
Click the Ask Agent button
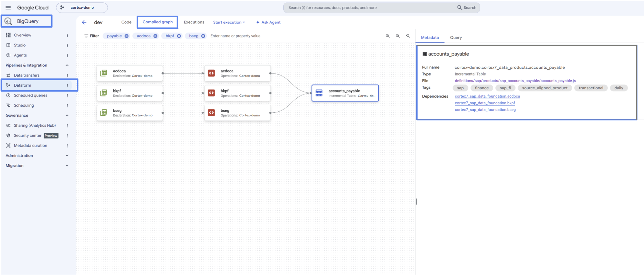(x=268, y=22)
